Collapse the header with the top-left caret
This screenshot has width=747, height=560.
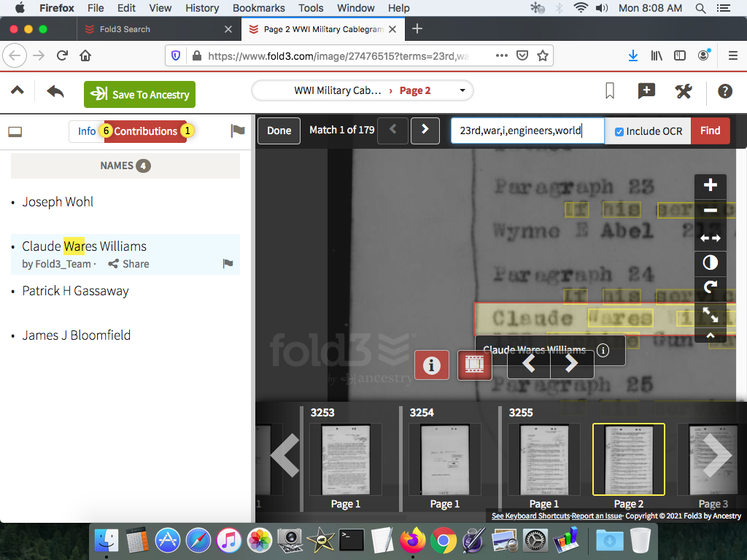click(x=18, y=91)
